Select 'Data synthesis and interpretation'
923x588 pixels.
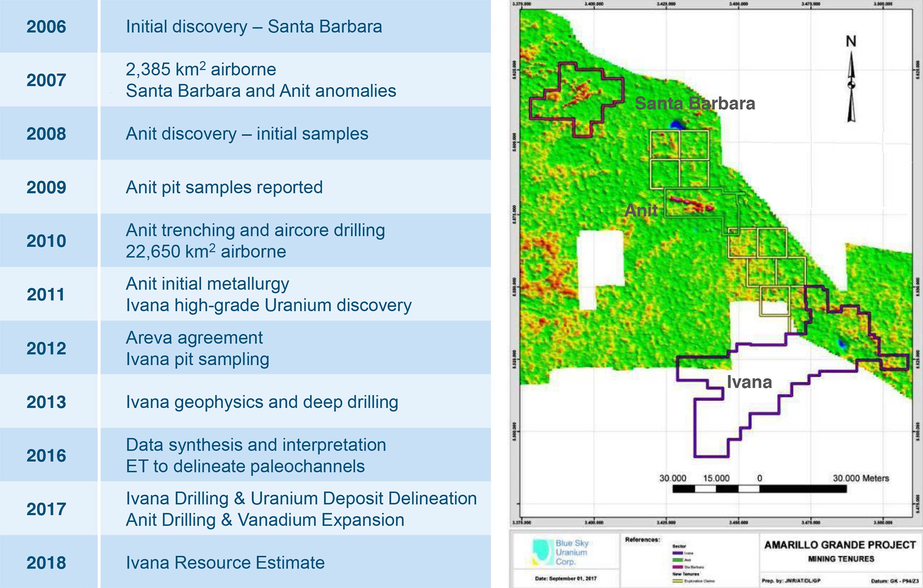[x=256, y=445]
